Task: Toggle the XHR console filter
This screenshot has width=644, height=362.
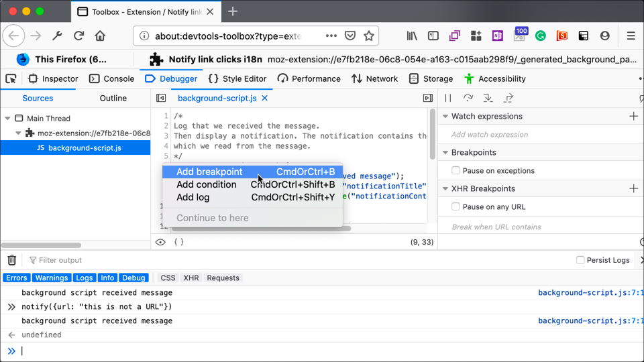Action: 191,278
